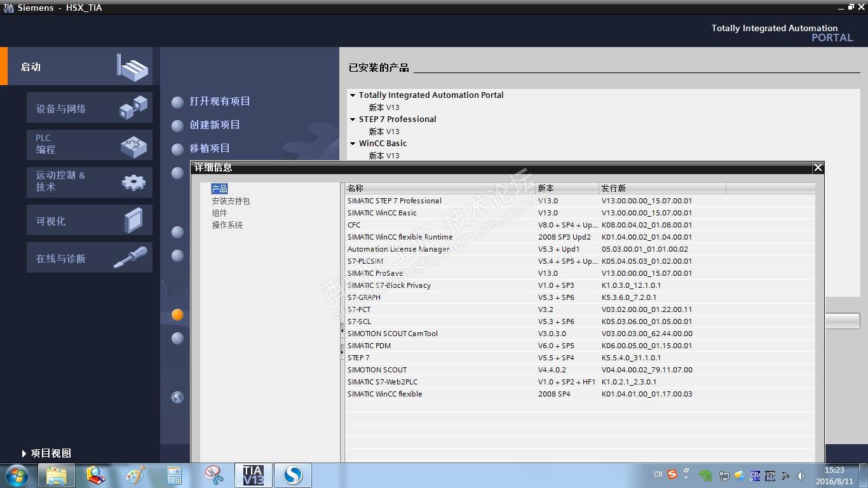Click the Sogou browser taskbar icon

coord(293,475)
